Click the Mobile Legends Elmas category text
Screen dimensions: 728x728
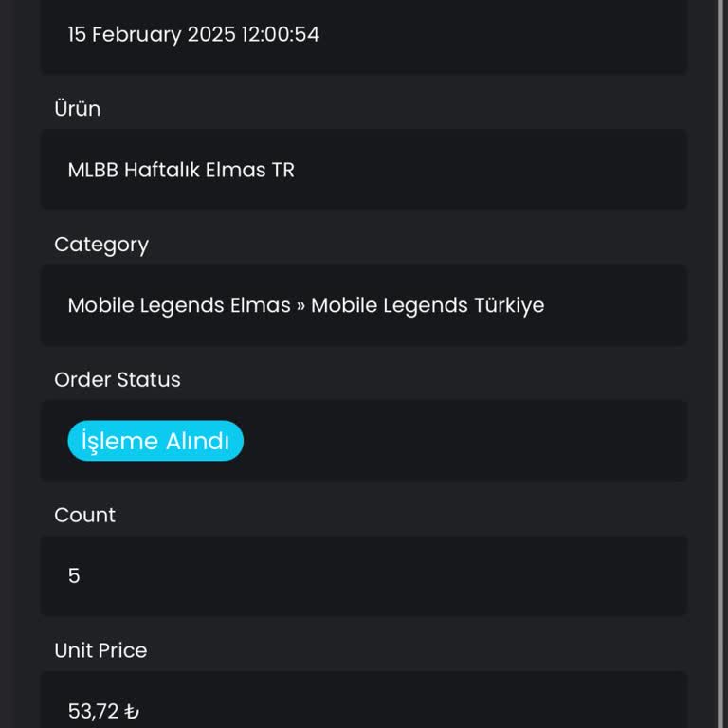(179, 305)
